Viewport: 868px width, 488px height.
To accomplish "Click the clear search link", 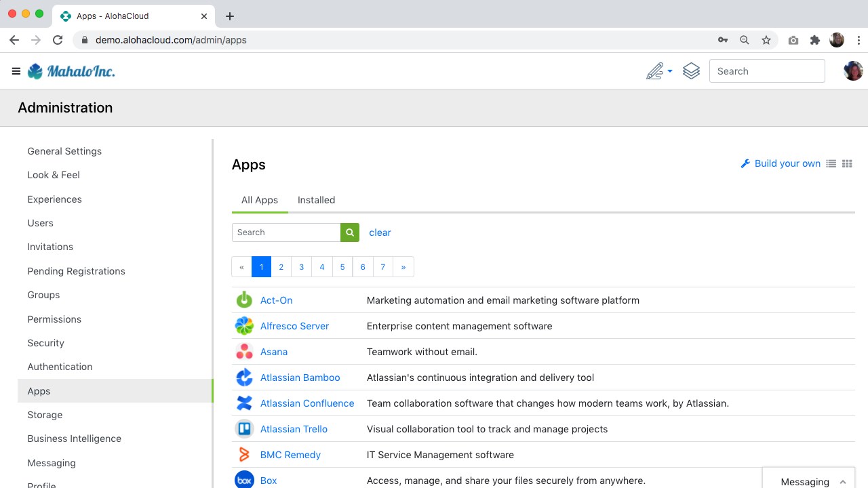I will (380, 232).
